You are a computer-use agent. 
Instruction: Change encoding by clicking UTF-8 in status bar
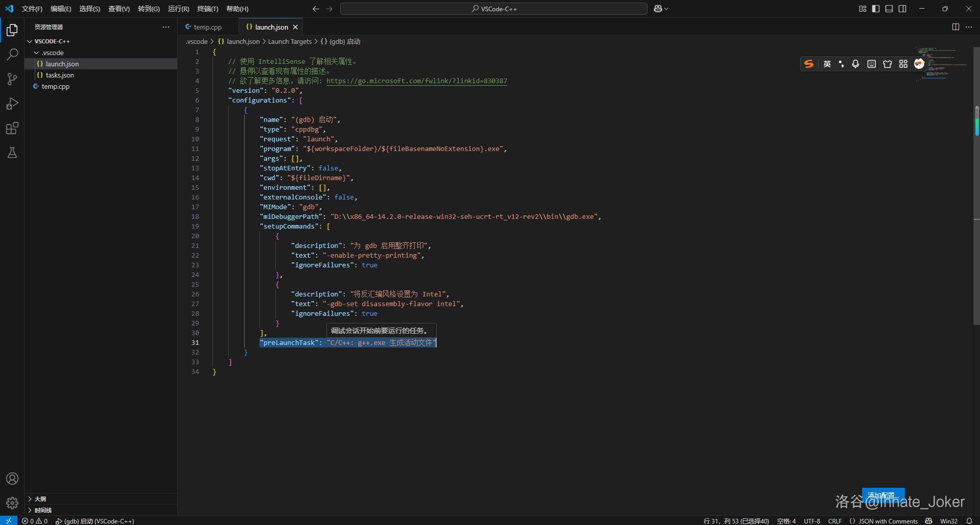click(812, 521)
